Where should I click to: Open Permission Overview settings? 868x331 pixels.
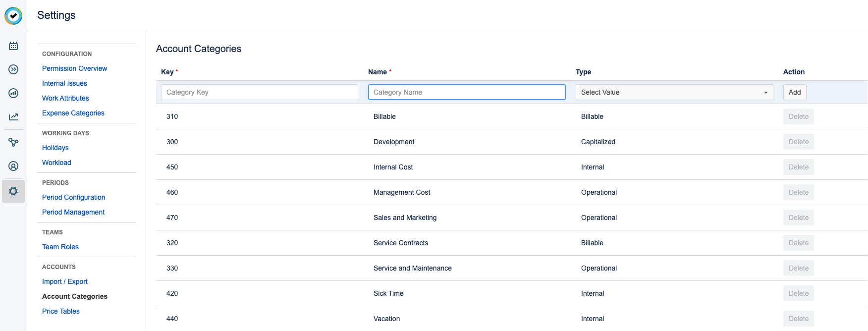[x=74, y=68]
